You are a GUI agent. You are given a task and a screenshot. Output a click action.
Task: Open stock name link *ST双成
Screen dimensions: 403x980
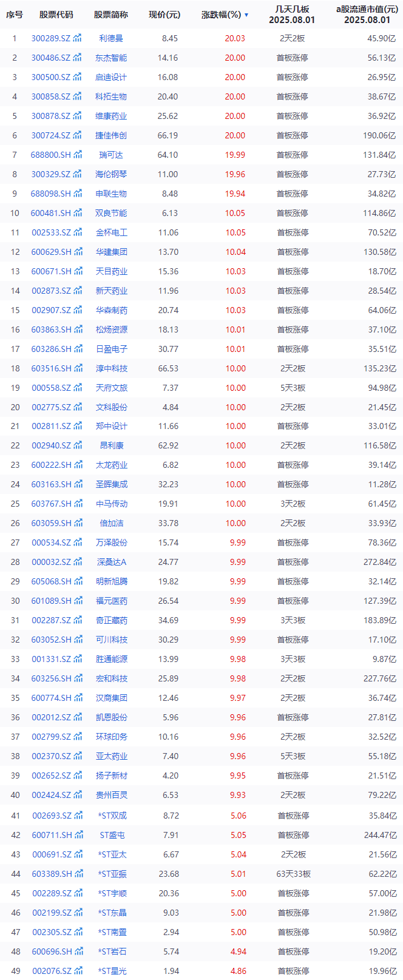pos(112,816)
